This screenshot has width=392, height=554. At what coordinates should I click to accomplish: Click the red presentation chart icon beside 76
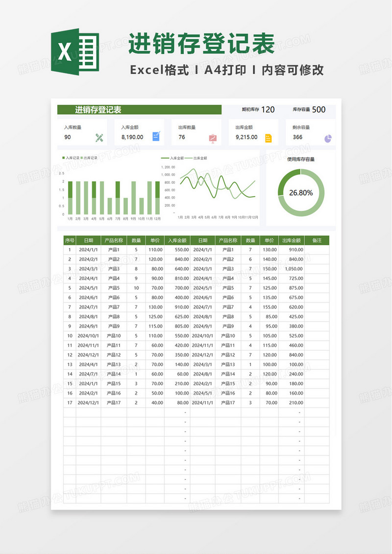(x=213, y=138)
